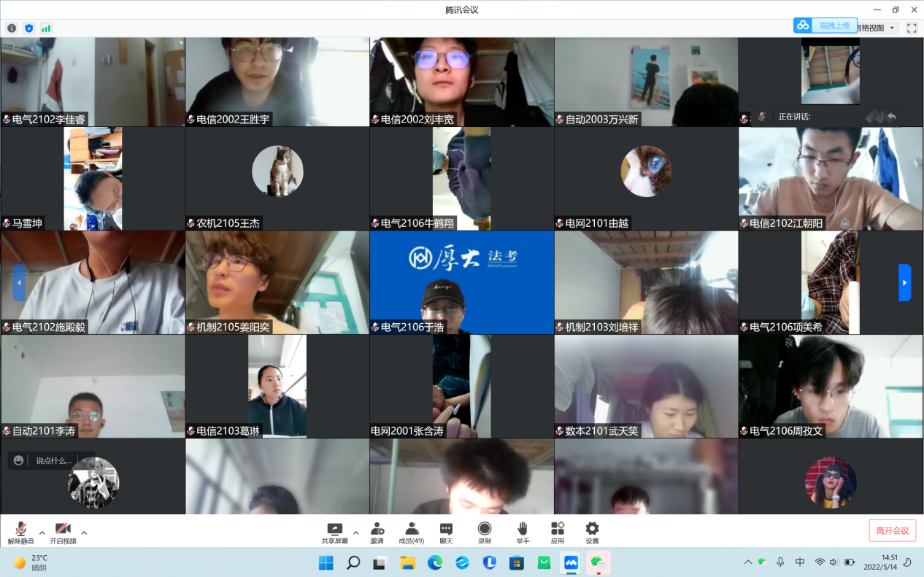924x577 pixels.
Task: Select the video tile of 电气2102李佳睿
Action: click(93, 82)
